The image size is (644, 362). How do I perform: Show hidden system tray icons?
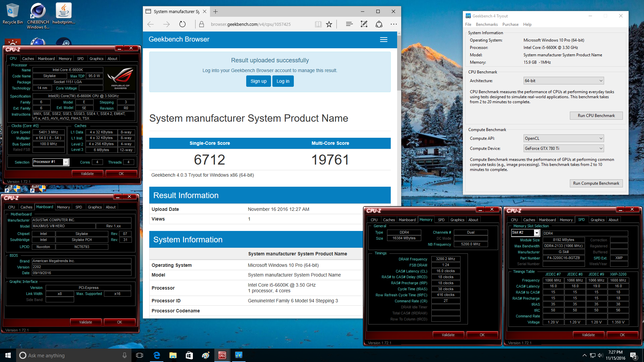point(584,355)
